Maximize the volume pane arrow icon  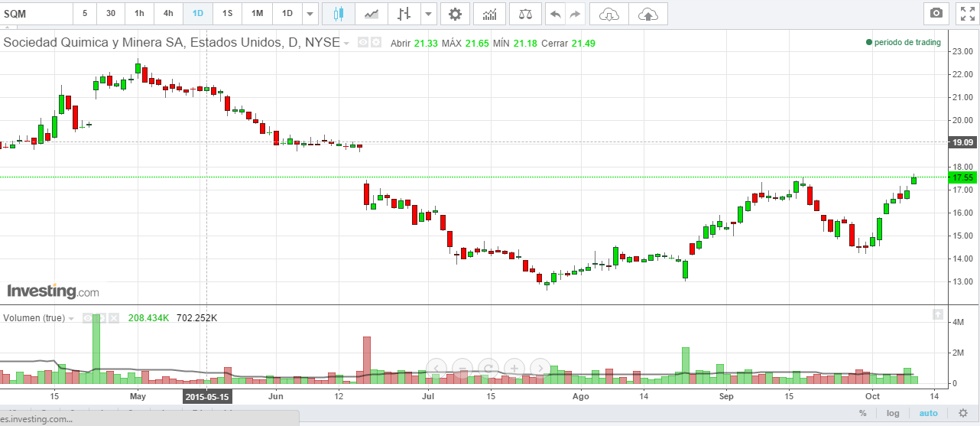[936, 314]
